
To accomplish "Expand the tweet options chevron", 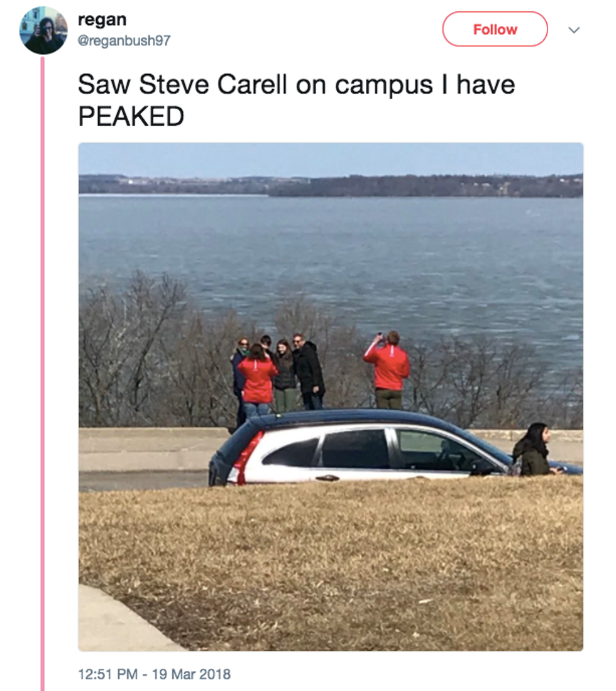I will [574, 30].
